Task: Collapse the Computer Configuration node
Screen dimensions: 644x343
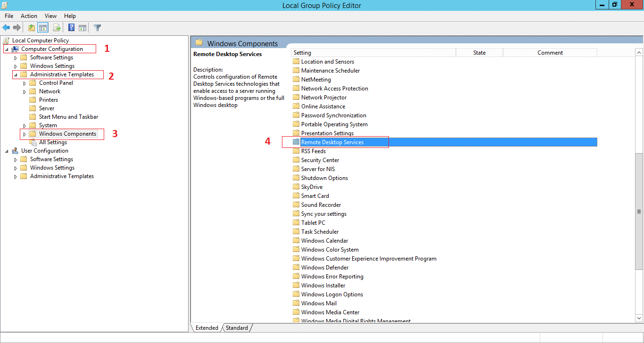Action: click(x=7, y=49)
